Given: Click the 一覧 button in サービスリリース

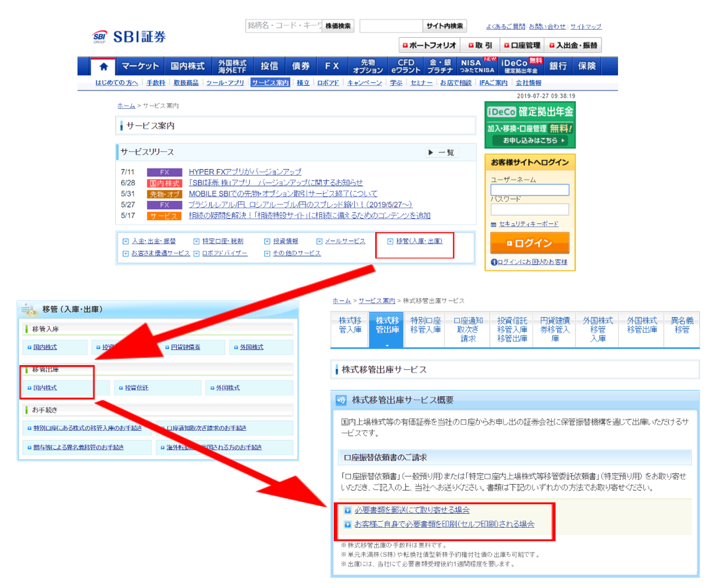Looking at the screenshot, I should pyautogui.click(x=442, y=152).
